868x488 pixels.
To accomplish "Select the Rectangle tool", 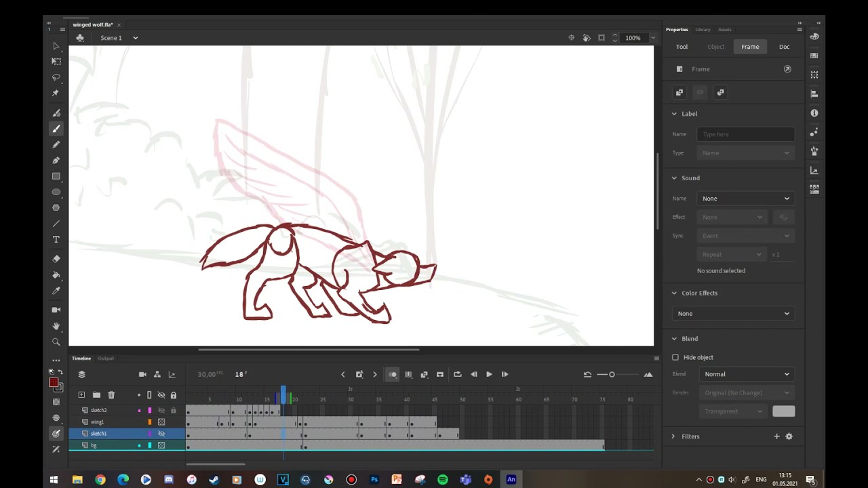I will pos(56,176).
